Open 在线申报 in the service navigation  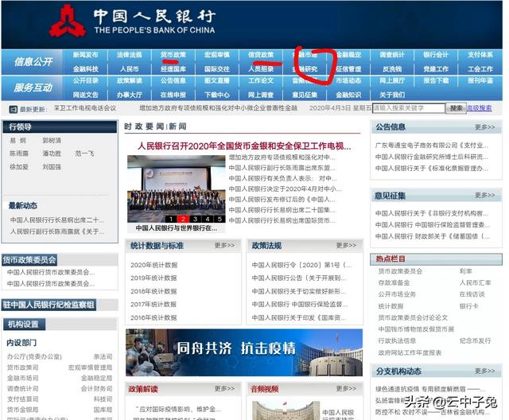tap(173, 95)
